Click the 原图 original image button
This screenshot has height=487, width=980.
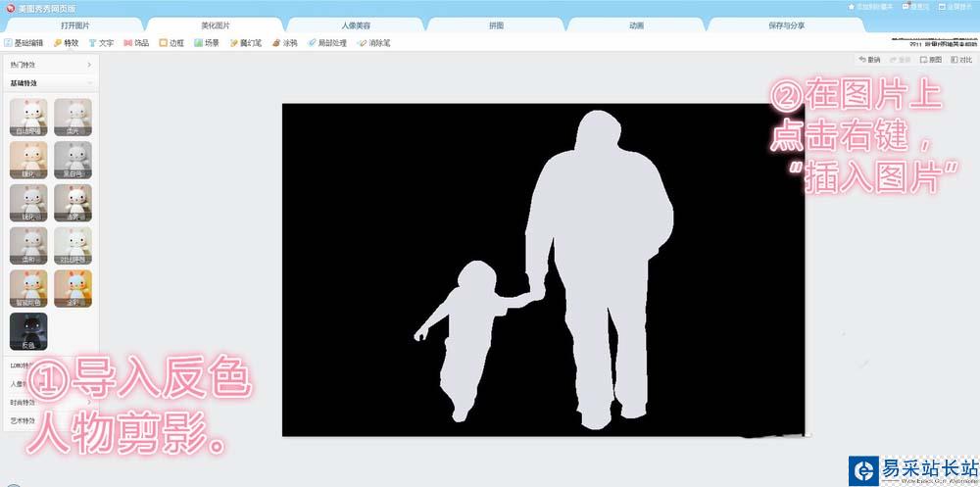click(931, 60)
